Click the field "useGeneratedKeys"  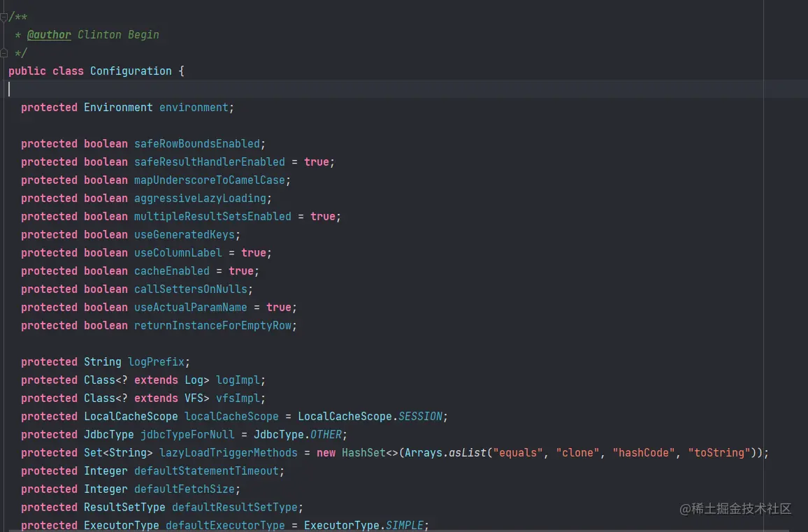coord(185,235)
